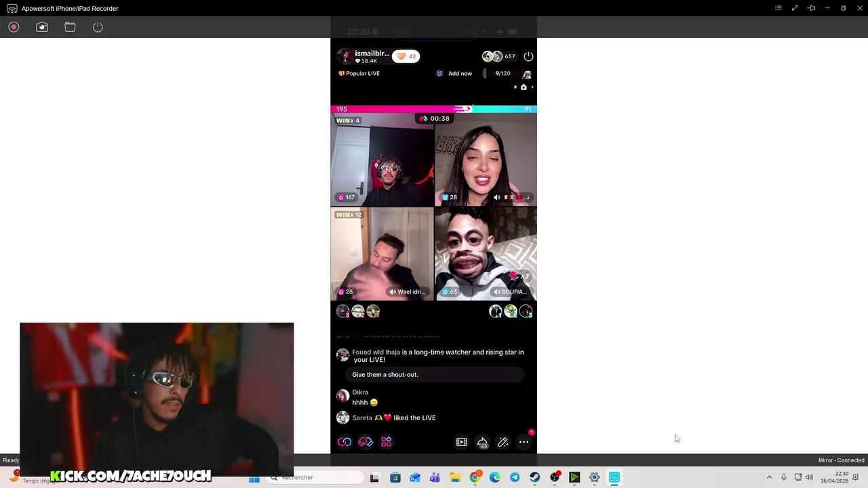Toggle speaker on top-right guest tile
Image resolution: width=868 pixels, height=488 pixels.
click(497, 197)
